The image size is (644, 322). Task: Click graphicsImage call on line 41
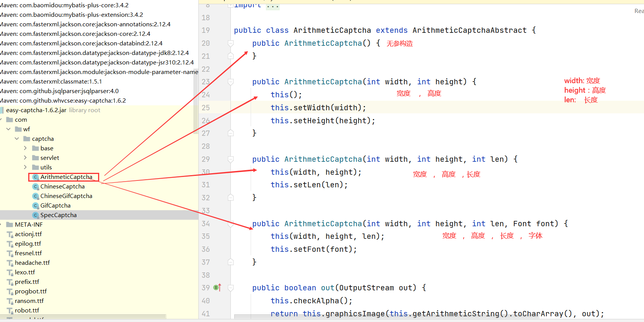coord(355,314)
